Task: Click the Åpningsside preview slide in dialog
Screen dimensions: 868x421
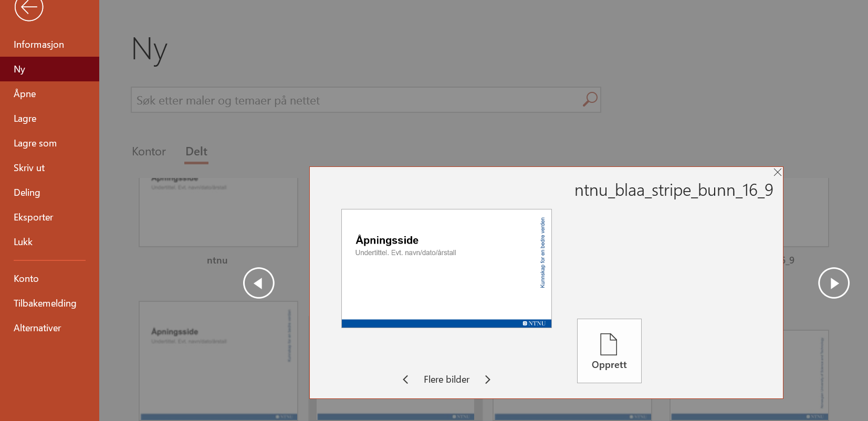Action: pyautogui.click(x=446, y=268)
